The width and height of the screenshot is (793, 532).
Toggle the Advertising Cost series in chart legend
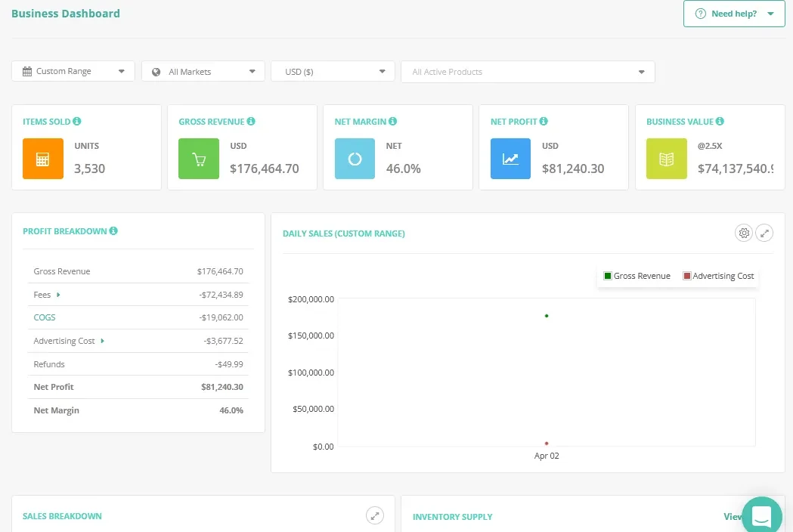point(718,276)
